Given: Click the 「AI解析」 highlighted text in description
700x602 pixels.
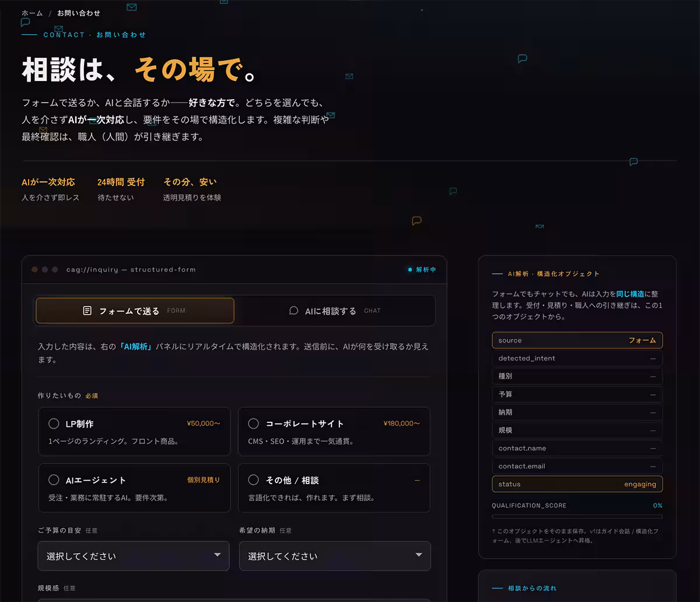Looking at the screenshot, I should point(135,346).
